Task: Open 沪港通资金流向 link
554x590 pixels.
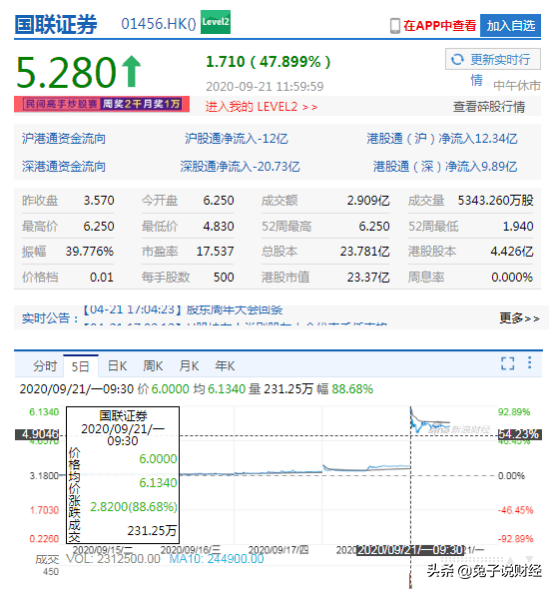Action: [64, 138]
